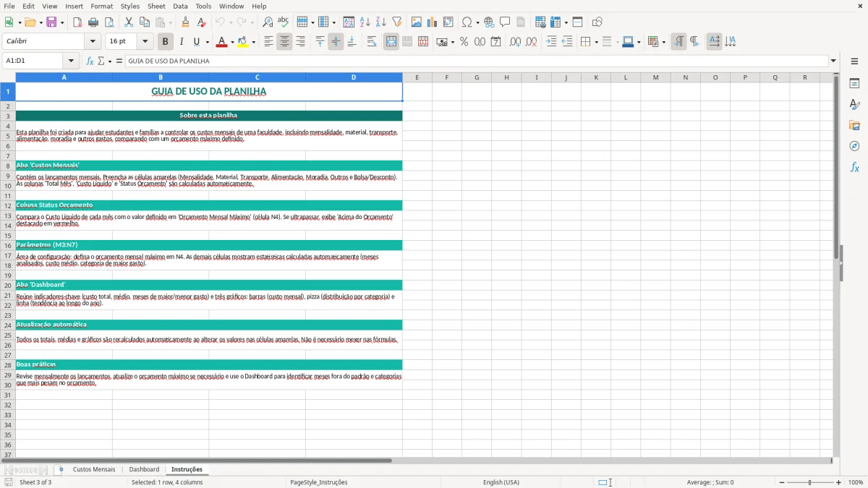This screenshot has height=488, width=868.
Task: Click Insert Special Character omega icon
Action: [x=467, y=22]
